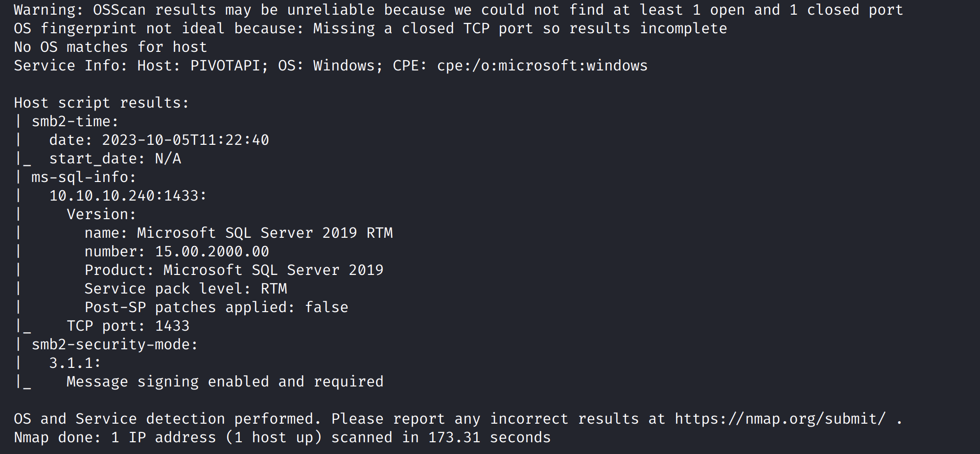Click the 'Service pack level: RTM' line

[x=186, y=289]
